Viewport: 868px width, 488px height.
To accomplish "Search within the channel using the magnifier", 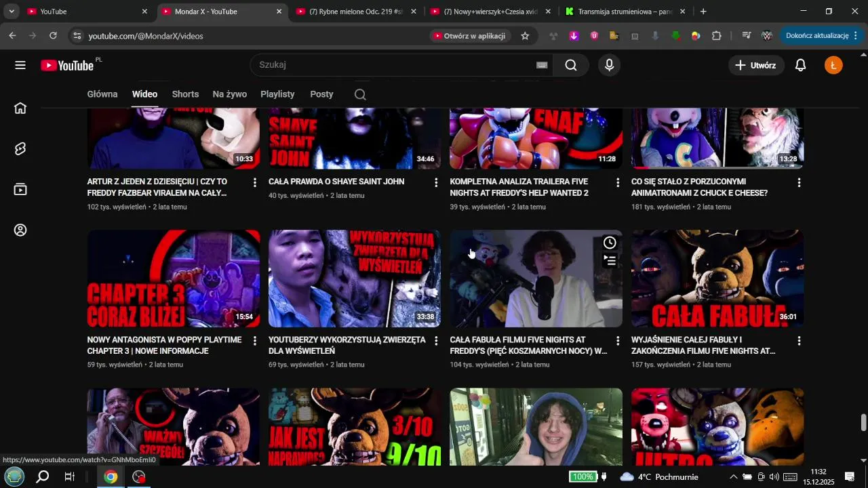I will [360, 94].
